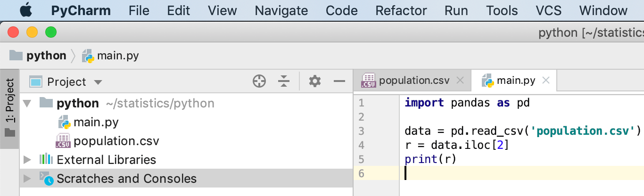Collapse the python root folder
Image resolution: width=644 pixels, height=196 pixels.
27,103
